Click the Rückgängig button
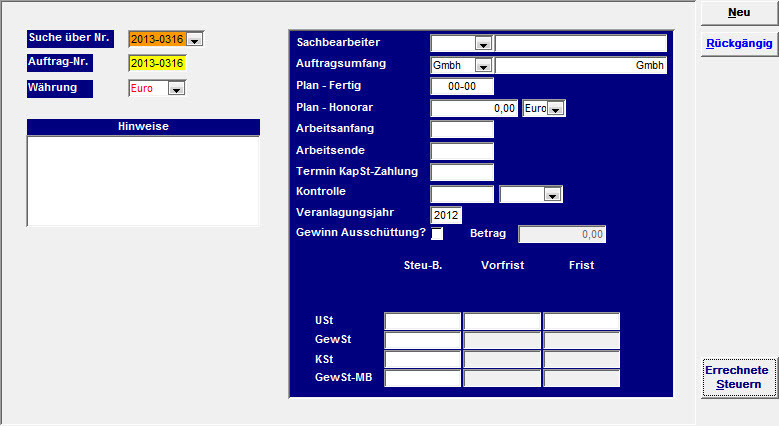Image resolution: width=779 pixels, height=426 pixels. tap(739, 44)
